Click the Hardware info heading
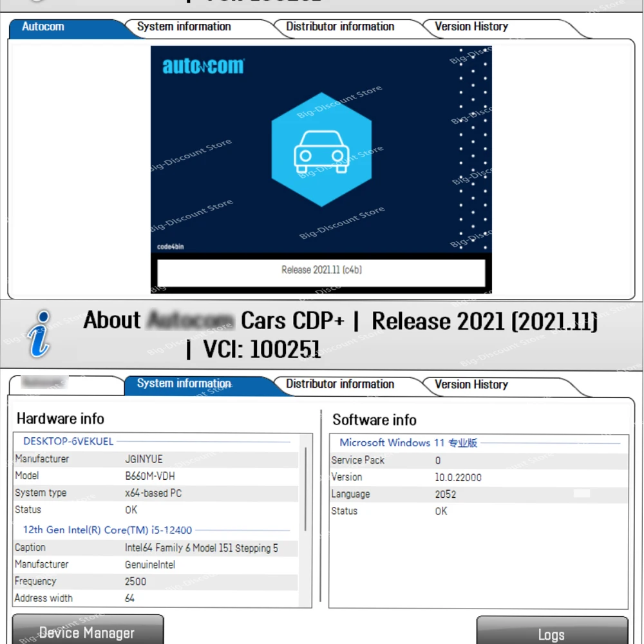This screenshot has height=644, width=644. coord(61,419)
